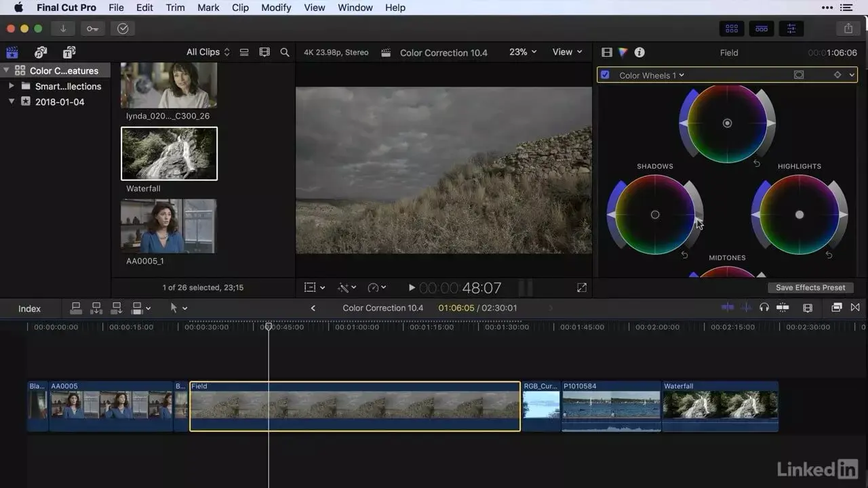Open the Info inspector icon

(x=639, y=52)
